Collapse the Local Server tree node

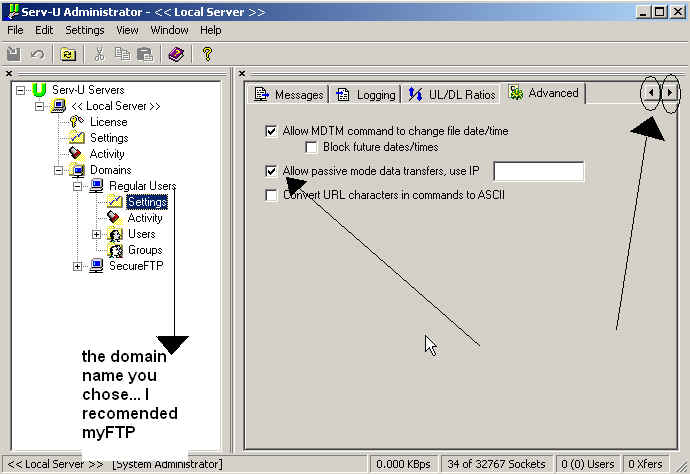click(40, 106)
